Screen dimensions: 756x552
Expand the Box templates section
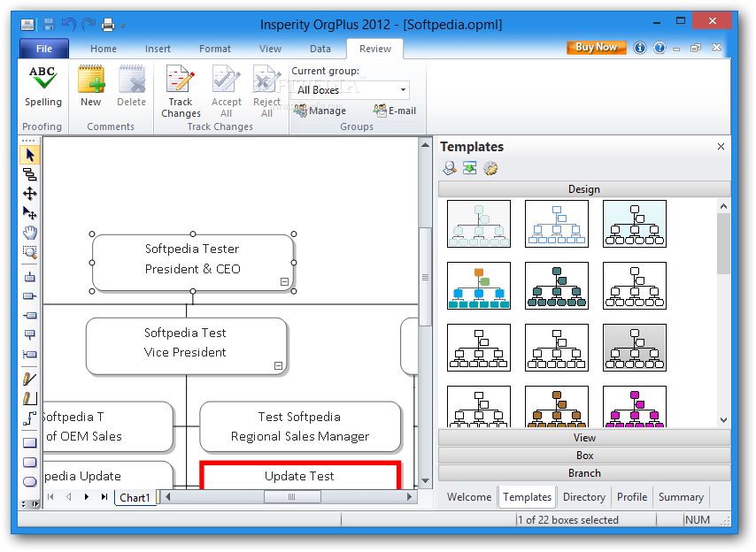(584, 456)
